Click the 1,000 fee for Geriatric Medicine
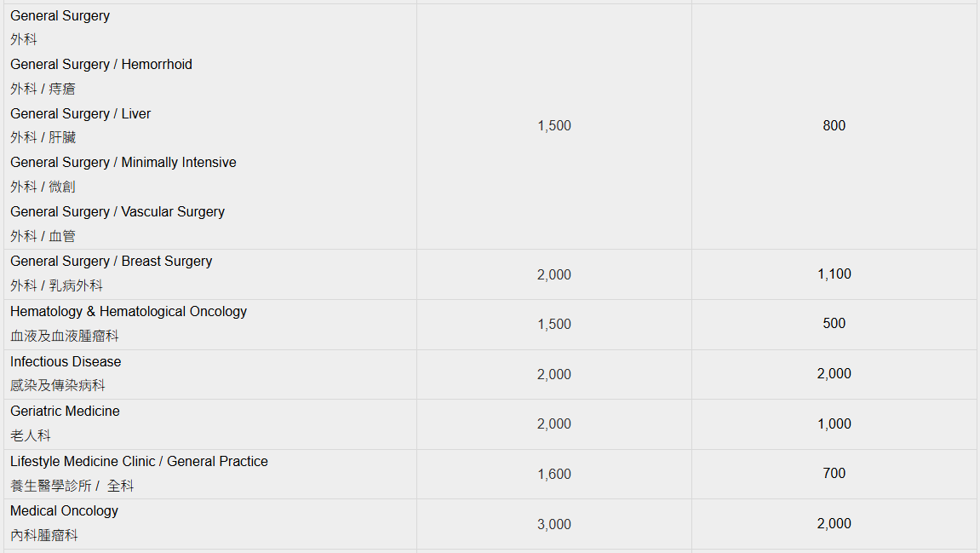 [834, 424]
